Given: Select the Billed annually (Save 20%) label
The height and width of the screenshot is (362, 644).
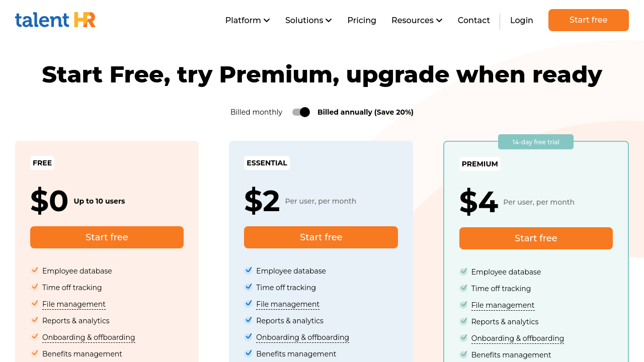Looking at the screenshot, I should (365, 112).
